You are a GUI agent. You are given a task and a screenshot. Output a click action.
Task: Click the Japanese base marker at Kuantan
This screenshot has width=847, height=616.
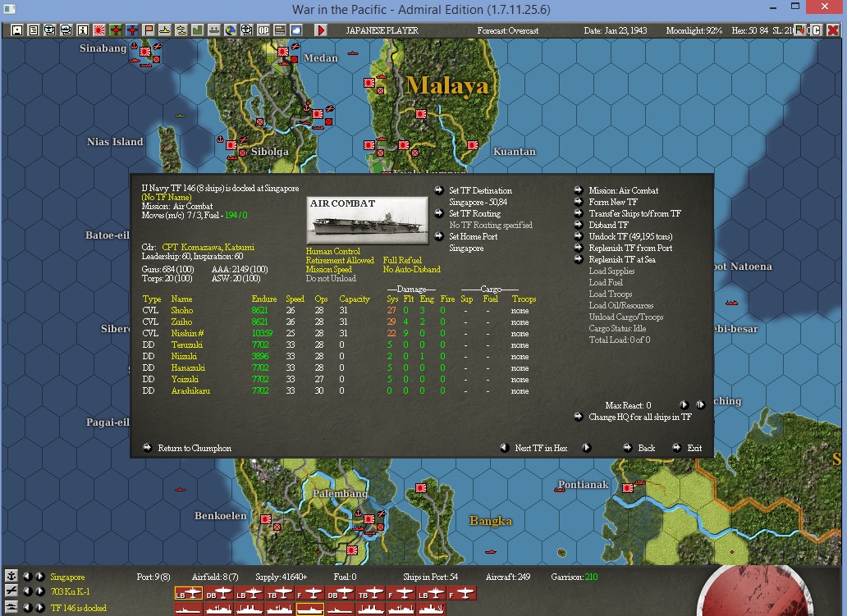(x=473, y=144)
